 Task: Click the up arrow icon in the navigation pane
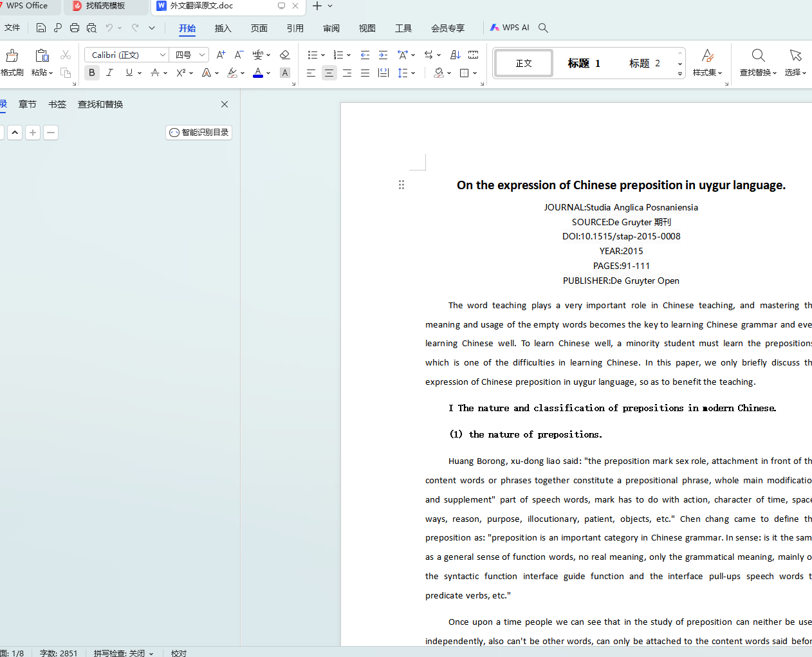(15, 133)
